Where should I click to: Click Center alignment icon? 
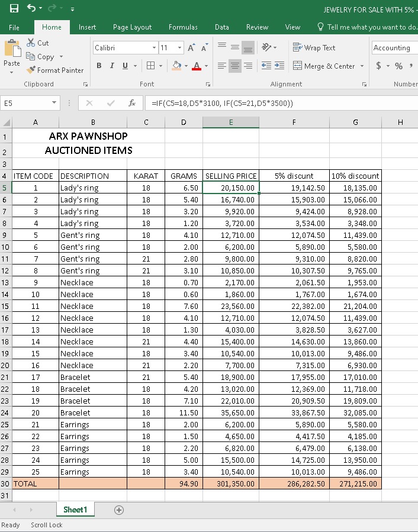click(x=235, y=66)
